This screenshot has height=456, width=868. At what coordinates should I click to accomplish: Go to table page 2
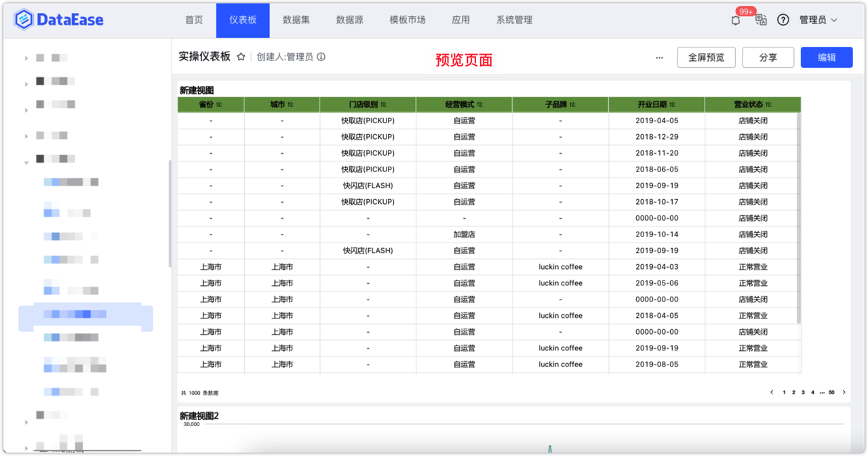pyautogui.click(x=793, y=392)
